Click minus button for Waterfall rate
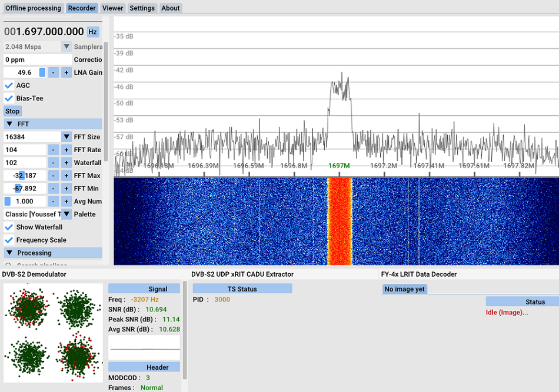 pos(53,163)
